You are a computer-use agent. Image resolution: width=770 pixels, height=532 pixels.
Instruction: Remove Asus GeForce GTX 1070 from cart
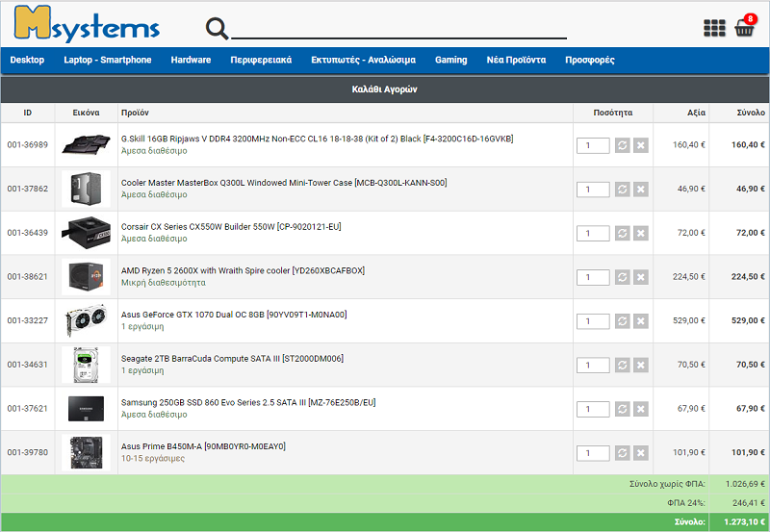tap(640, 321)
